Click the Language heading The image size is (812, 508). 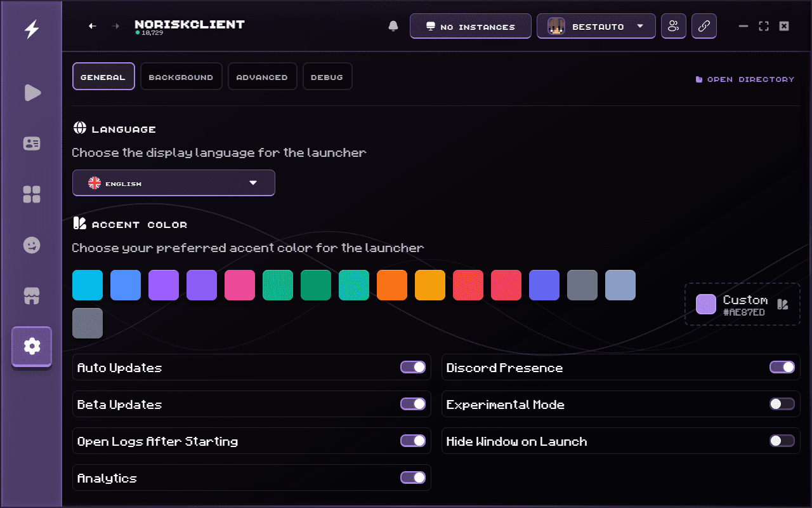[x=124, y=129]
